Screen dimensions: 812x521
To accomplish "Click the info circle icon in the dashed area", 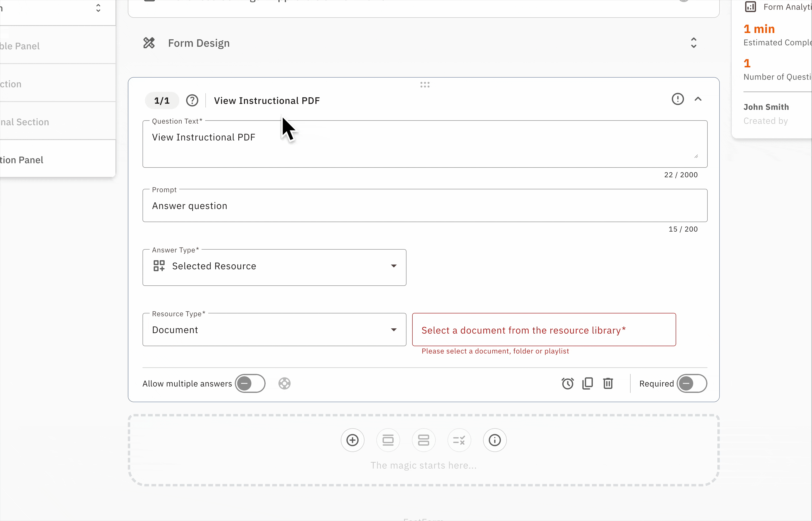I will pos(494,440).
